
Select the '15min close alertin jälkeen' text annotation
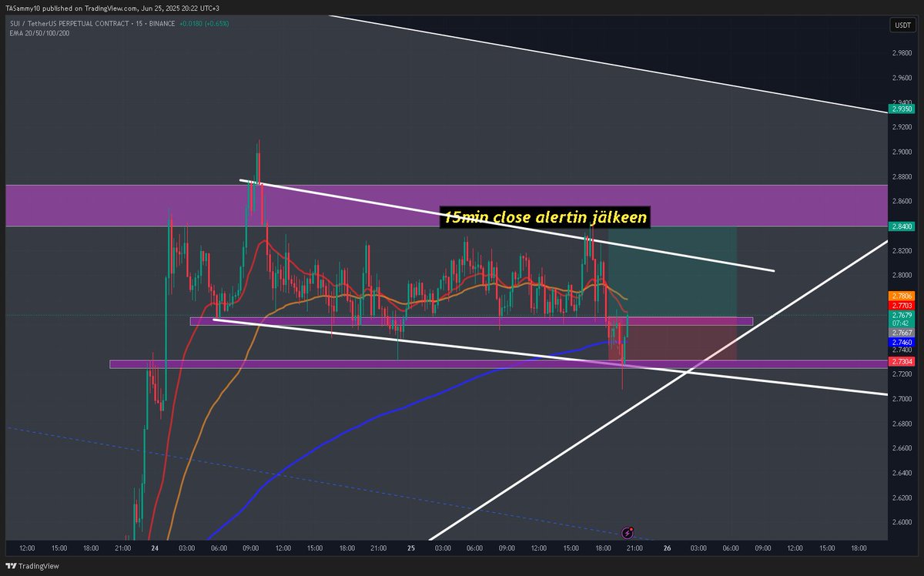point(545,218)
